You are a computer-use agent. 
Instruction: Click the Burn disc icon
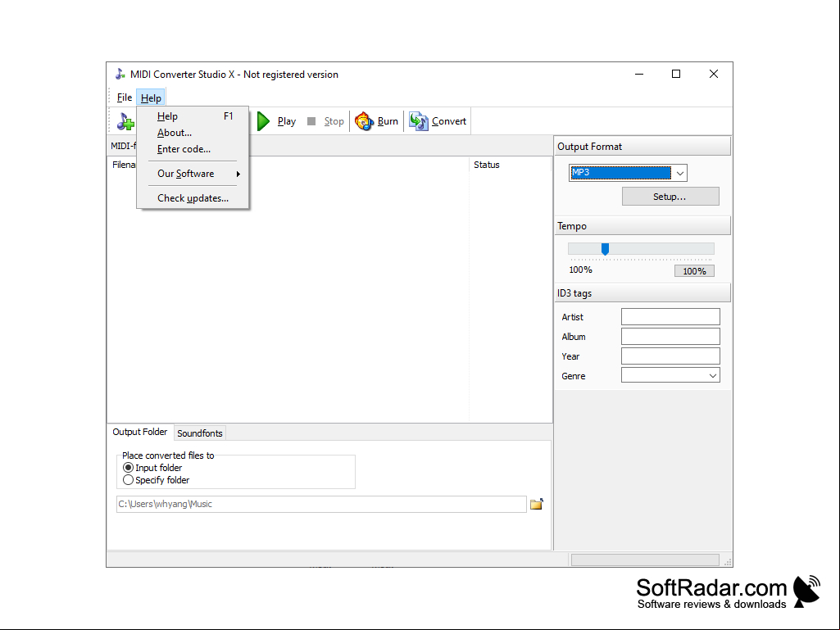pos(365,121)
